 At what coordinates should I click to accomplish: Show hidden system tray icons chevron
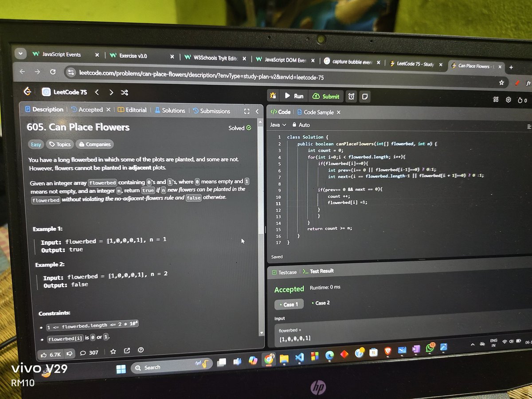(x=473, y=344)
